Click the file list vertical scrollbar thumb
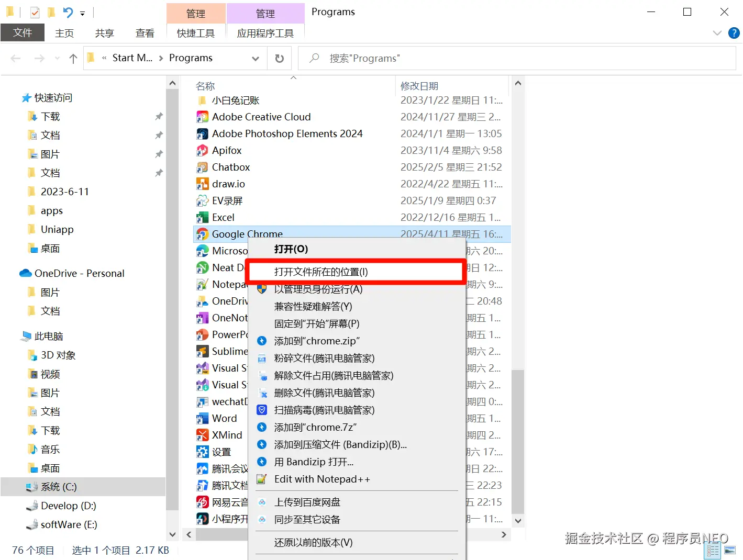The width and height of the screenshot is (743, 560). point(518,441)
